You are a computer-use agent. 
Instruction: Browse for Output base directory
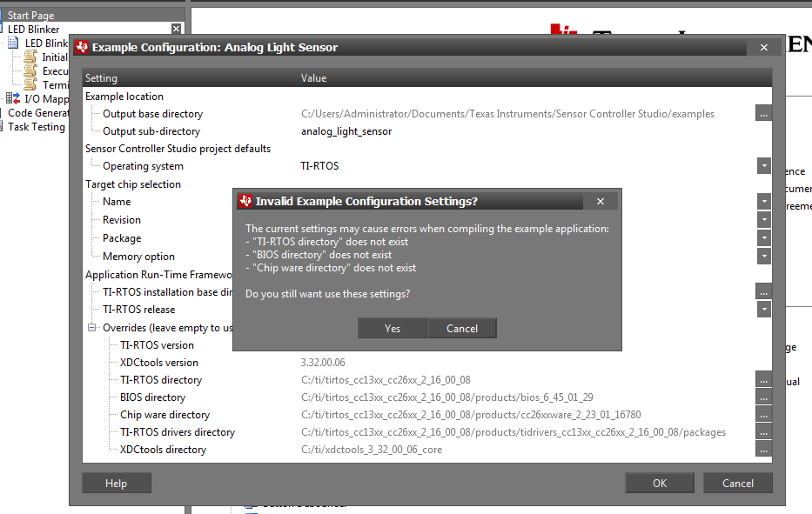[x=763, y=113]
